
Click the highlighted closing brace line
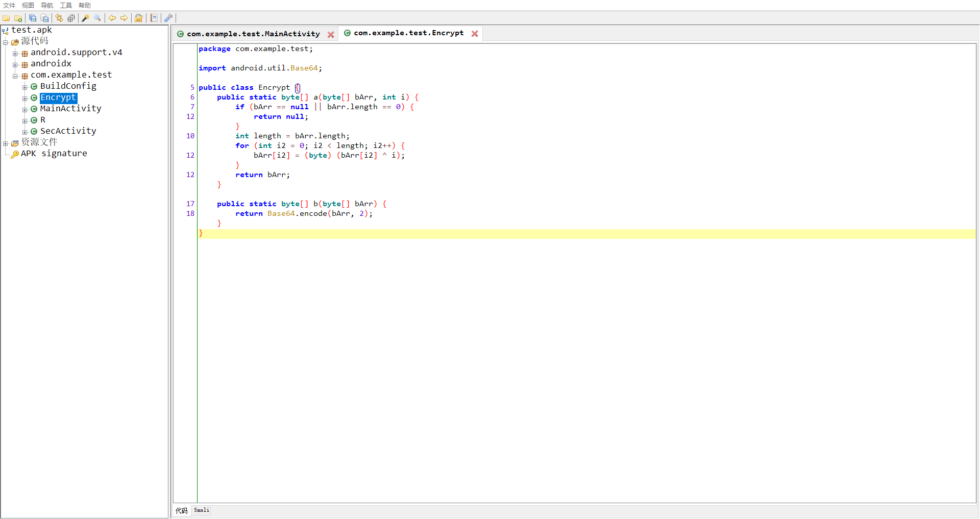[x=587, y=234]
